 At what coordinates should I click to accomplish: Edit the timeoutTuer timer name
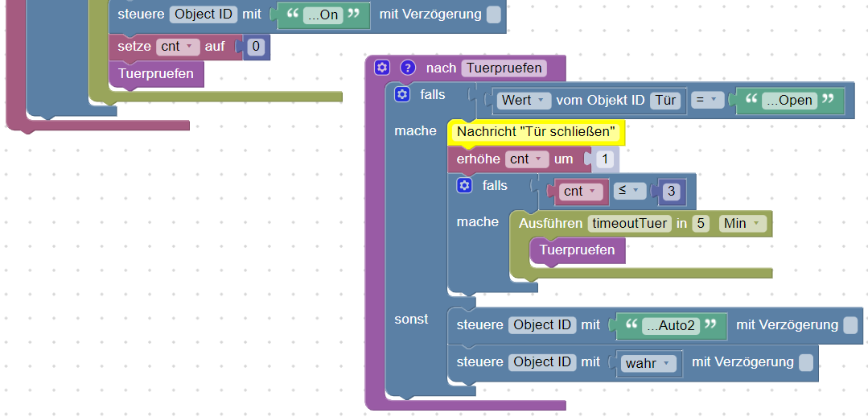tap(629, 224)
